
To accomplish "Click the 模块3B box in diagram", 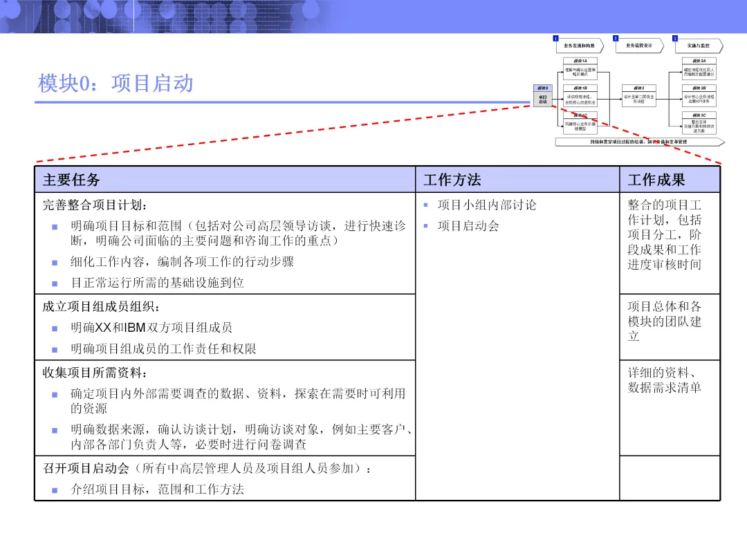I will tap(699, 95).
